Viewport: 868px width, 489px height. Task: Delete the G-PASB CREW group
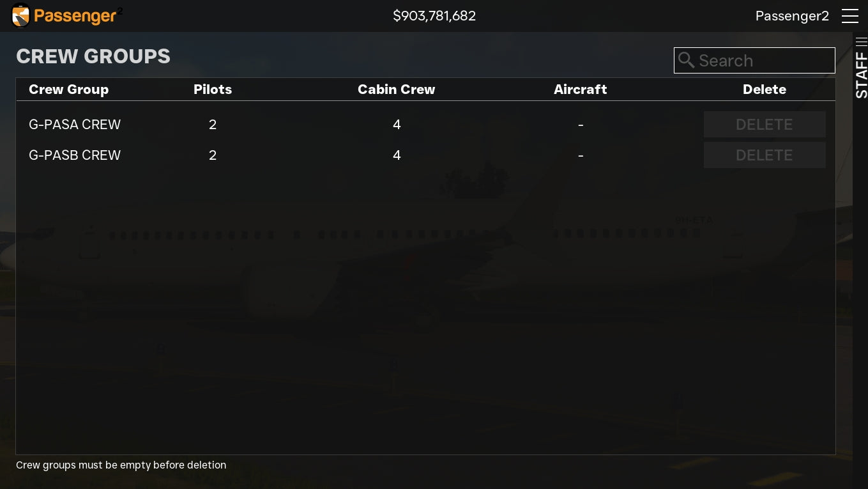click(764, 155)
